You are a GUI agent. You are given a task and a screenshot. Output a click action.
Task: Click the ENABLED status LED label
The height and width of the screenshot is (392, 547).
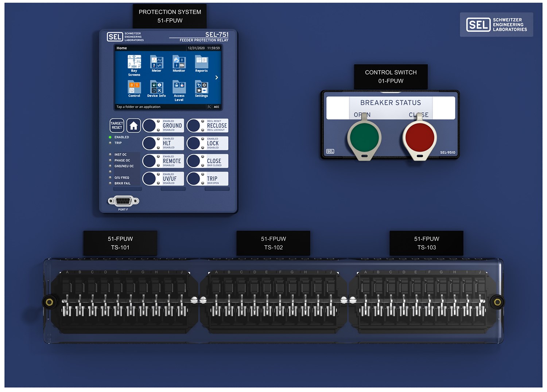click(122, 137)
